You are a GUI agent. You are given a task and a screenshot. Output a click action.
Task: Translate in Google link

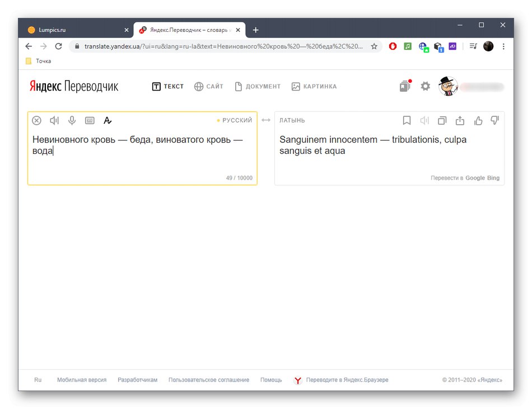[x=475, y=178]
